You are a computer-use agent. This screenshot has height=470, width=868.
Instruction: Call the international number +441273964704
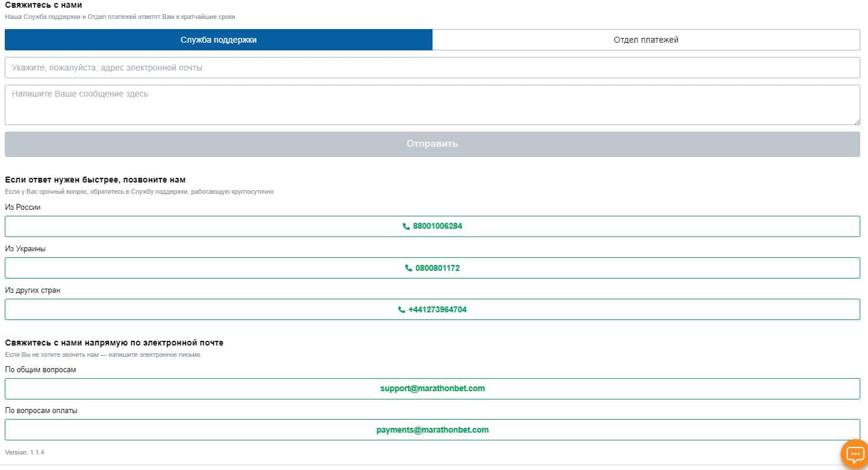tap(437, 309)
